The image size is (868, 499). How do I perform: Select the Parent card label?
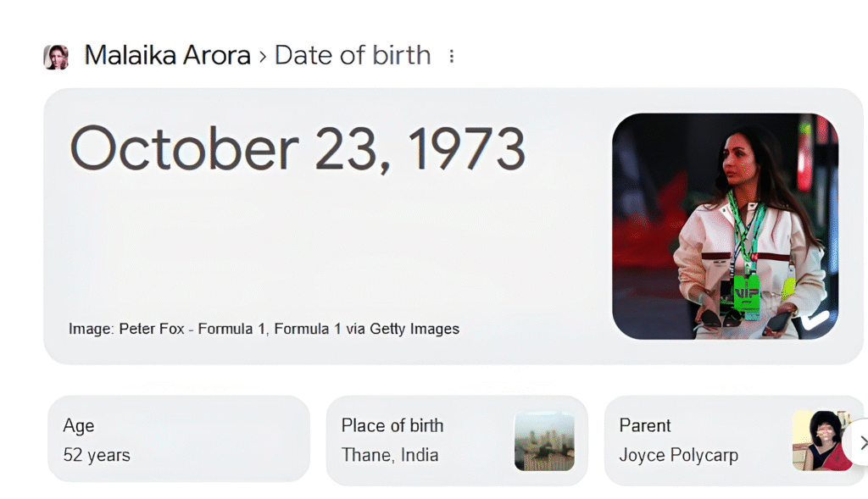pos(645,425)
